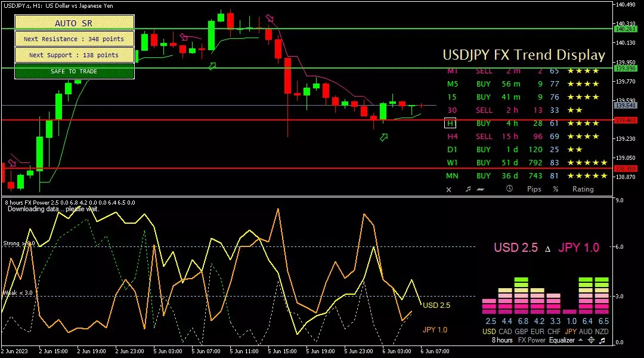Viewport: 644px width, 358px height.
Task: Toggle the GBP currency line in FX Power
Action: (x=522, y=331)
